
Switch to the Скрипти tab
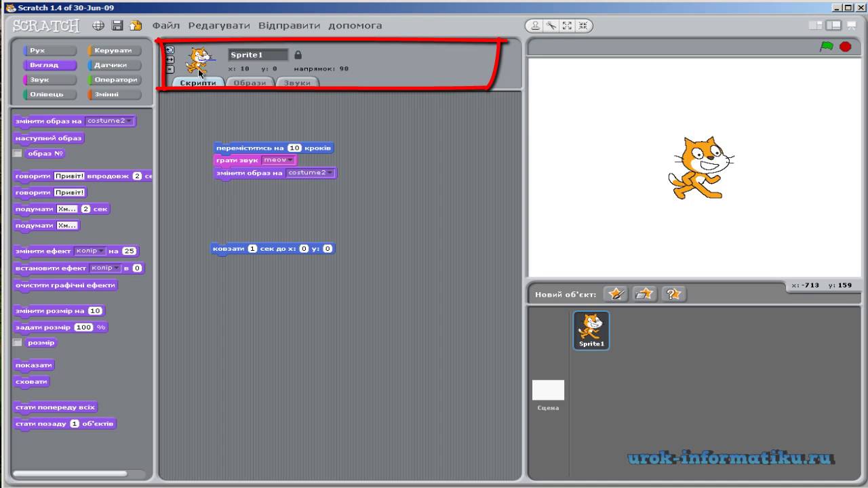coord(198,83)
